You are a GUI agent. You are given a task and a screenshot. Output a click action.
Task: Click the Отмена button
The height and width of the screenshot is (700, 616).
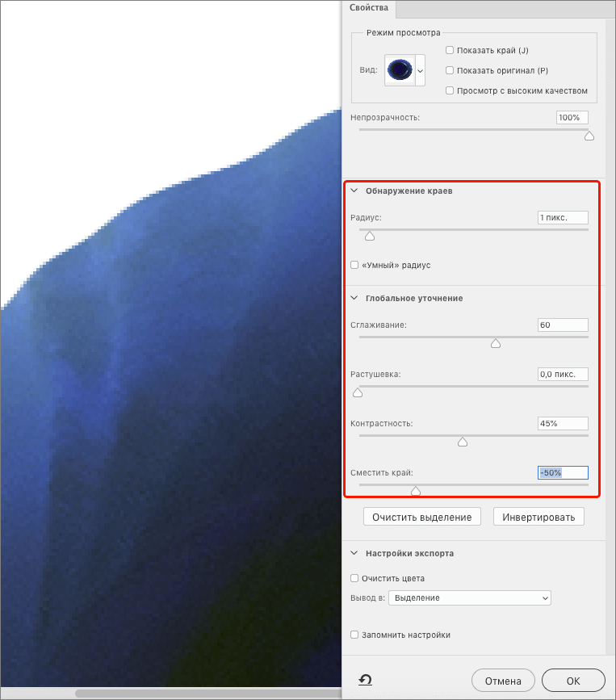(503, 681)
